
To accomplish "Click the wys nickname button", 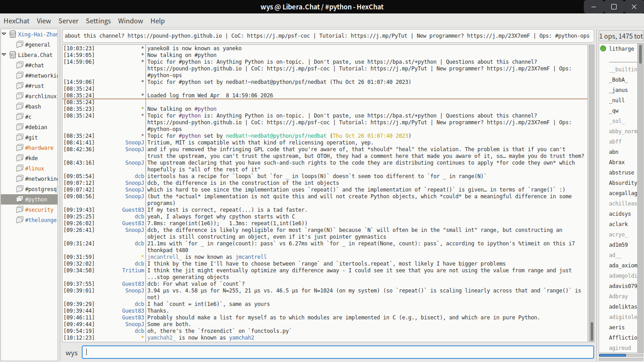I will (x=71, y=353).
